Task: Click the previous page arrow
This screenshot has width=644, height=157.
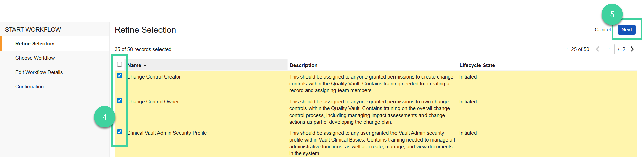Action: pyautogui.click(x=598, y=49)
